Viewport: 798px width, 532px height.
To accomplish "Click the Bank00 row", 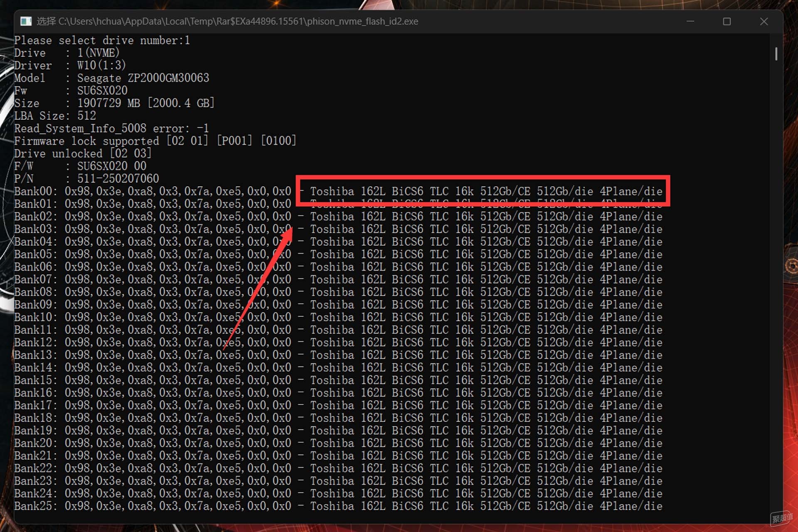I will coord(338,191).
